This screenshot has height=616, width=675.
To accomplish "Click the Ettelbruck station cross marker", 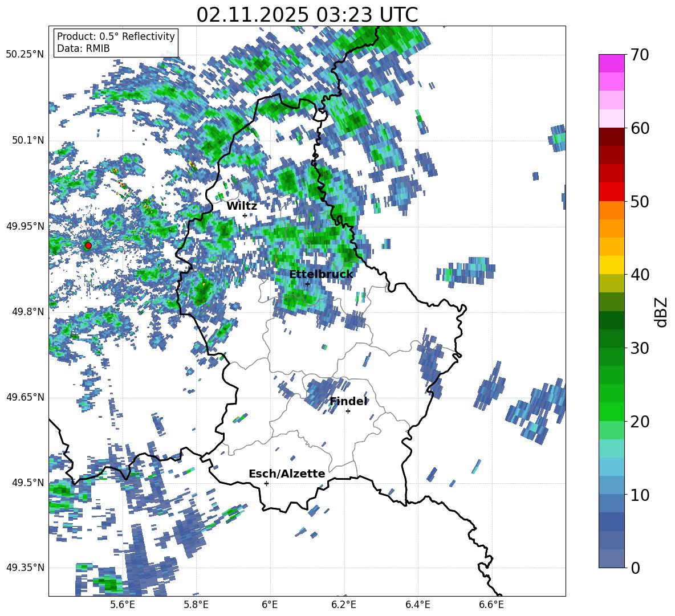I will click(307, 284).
